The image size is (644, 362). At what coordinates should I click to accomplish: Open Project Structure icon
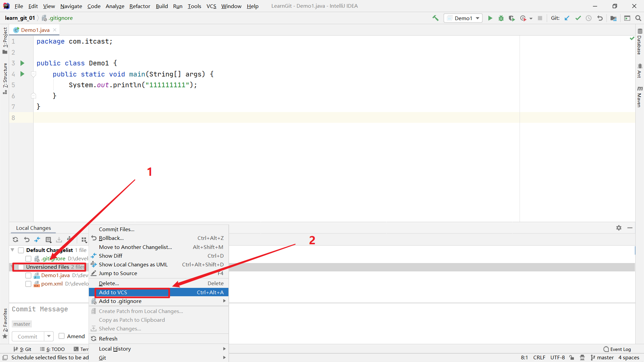pyautogui.click(x=613, y=18)
